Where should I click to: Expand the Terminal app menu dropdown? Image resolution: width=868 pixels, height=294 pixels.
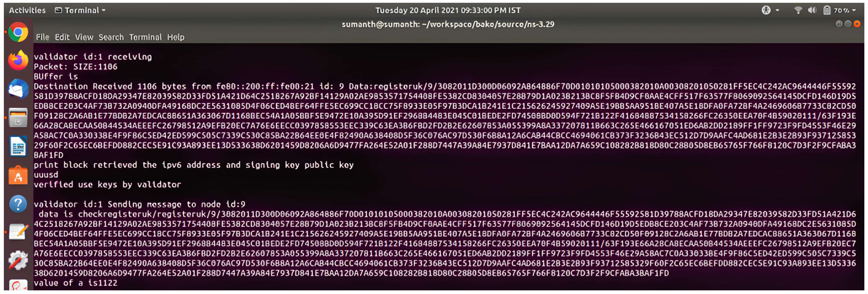tap(81, 11)
